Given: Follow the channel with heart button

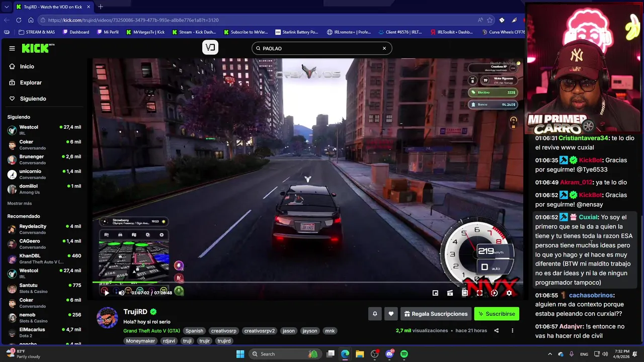Looking at the screenshot, I should (391, 314).
